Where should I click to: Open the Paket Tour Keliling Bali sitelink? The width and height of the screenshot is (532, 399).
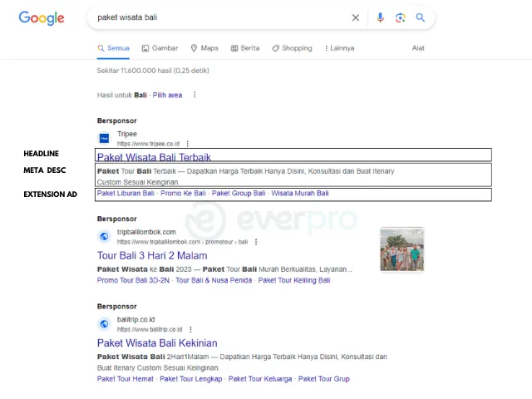[x=294, y=280]
